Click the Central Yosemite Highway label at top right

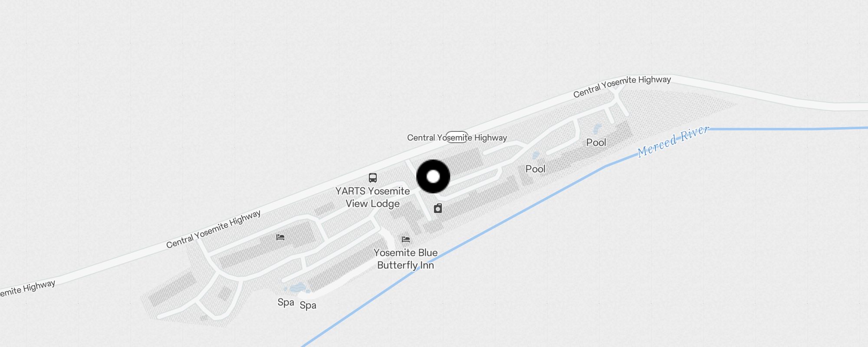tap(622, 86)
